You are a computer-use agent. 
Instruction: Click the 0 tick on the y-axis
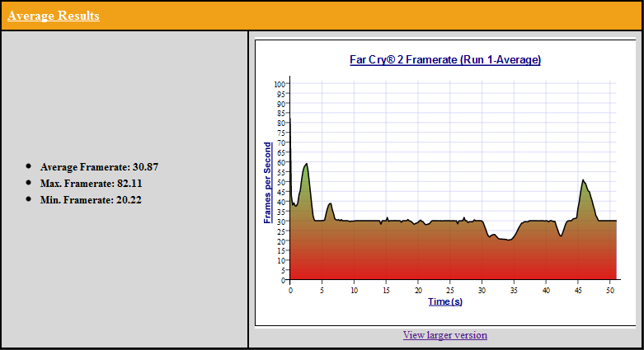282,280
